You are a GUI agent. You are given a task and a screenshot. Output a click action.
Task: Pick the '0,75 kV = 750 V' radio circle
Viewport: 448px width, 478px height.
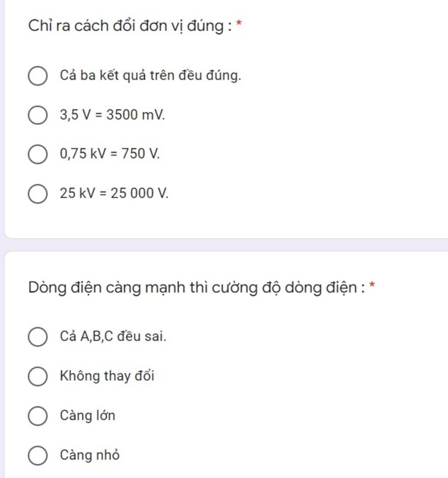(x=38, y=154)
